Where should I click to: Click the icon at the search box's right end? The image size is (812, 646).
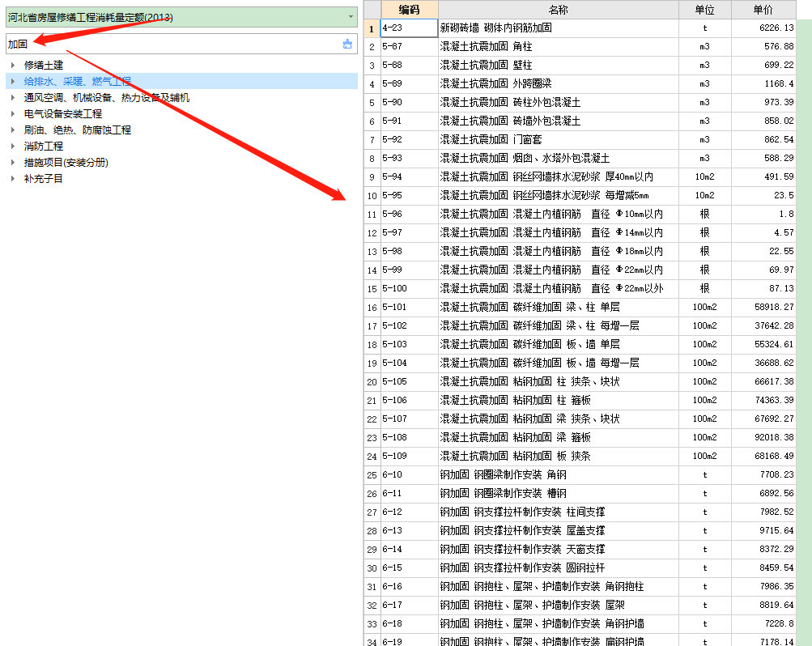tap(347, 44)
